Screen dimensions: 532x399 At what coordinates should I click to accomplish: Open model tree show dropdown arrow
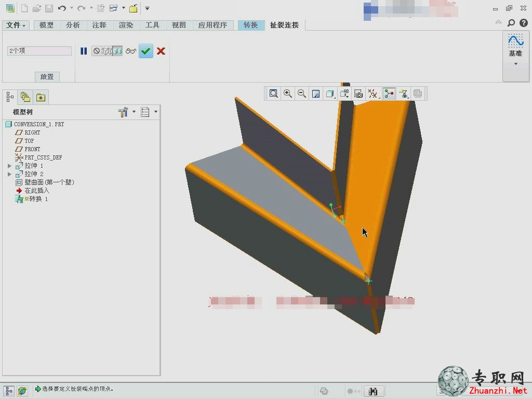click(x=156, y=112)
